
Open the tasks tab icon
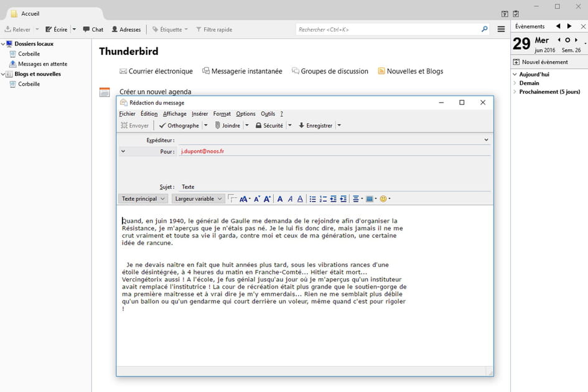click(516, 14)
